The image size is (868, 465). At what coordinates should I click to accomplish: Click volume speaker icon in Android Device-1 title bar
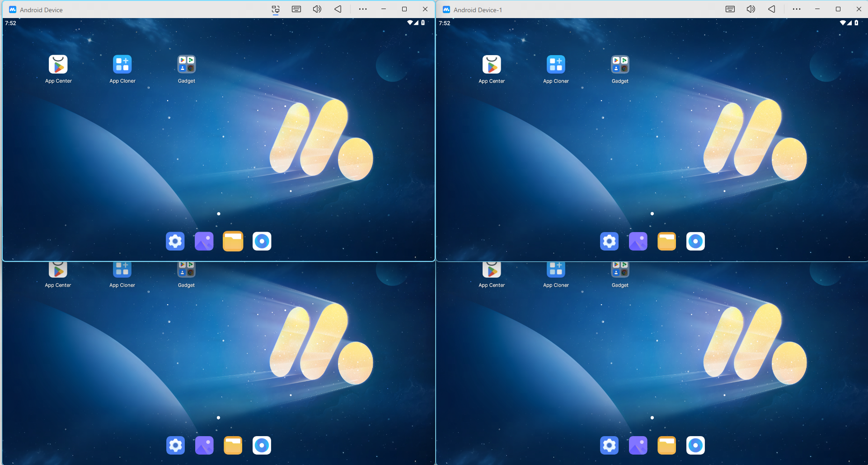751,9
